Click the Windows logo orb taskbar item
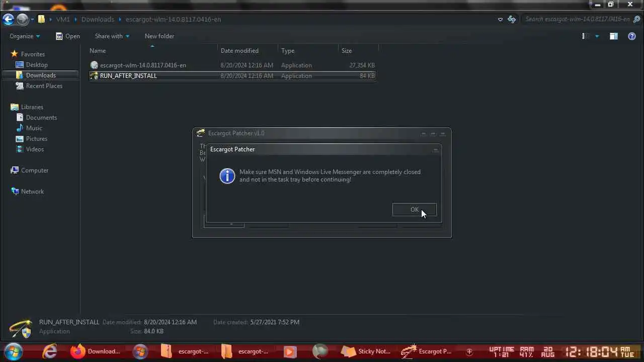 click(140, 351)
